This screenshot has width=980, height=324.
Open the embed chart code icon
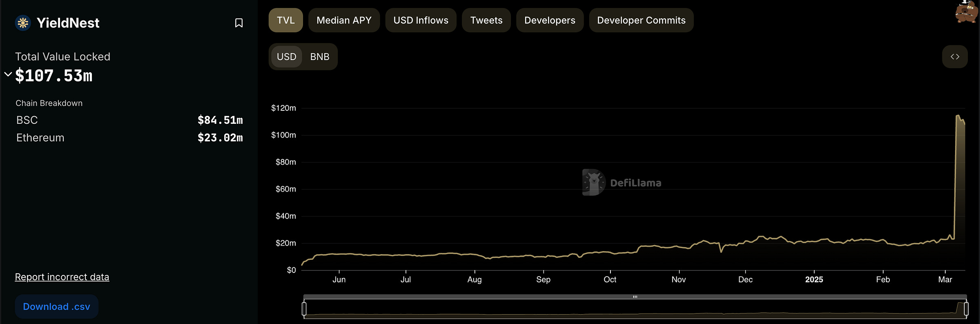955,57
